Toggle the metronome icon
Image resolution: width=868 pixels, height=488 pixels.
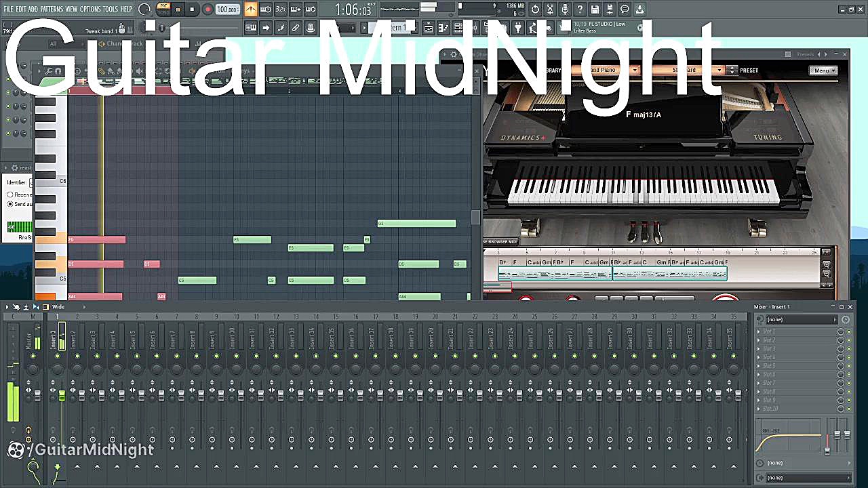tap(251, 9)
